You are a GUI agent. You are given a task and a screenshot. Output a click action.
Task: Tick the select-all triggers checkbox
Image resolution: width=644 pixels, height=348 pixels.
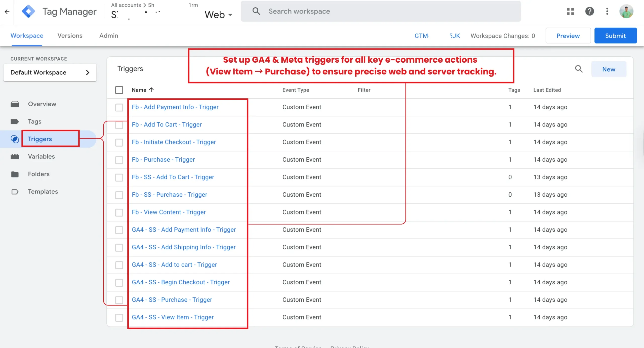tap(119, 90)
